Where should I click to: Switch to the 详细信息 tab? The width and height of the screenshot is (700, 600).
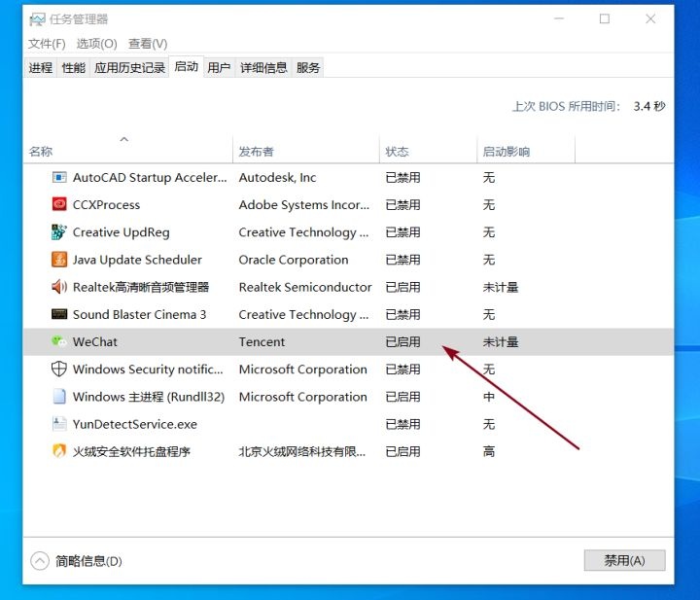click(263, 68)
